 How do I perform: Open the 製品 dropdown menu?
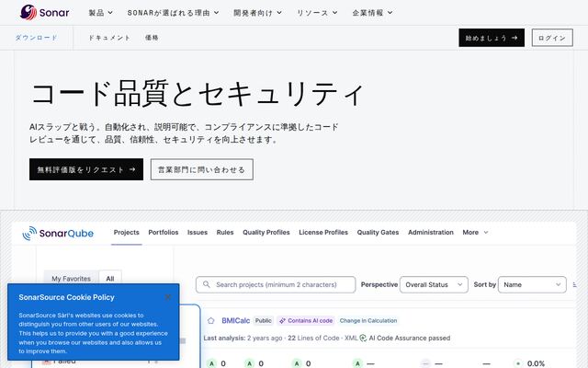[100, 12]
